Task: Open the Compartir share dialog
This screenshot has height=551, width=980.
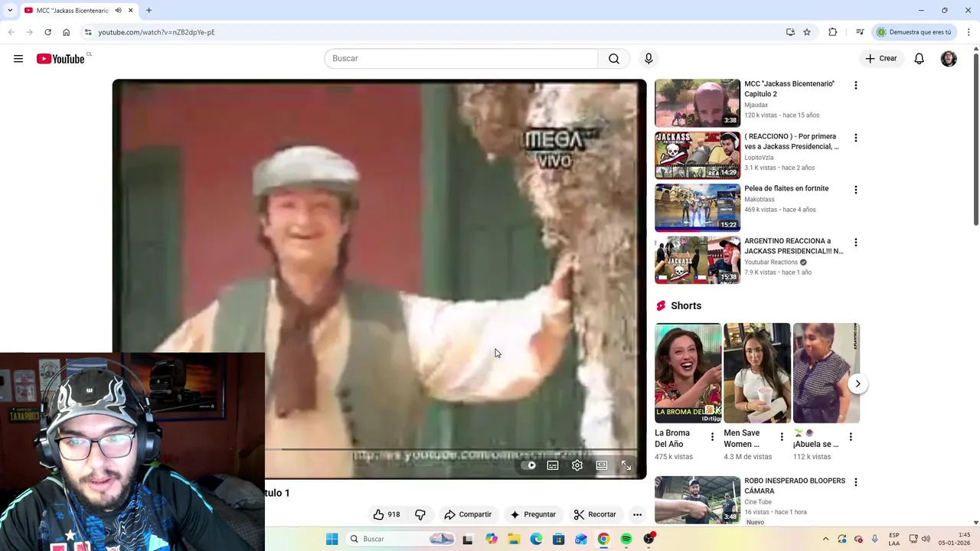Action: pos(468,514)
